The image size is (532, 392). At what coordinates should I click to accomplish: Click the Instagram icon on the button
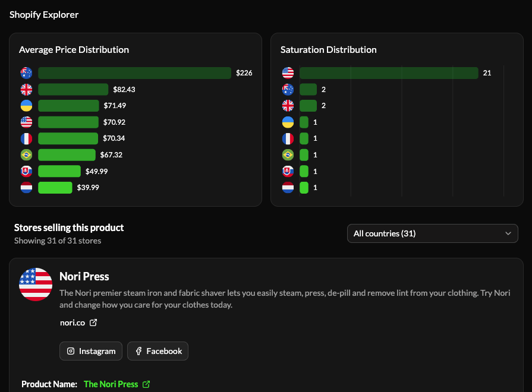pyautogui.click(x=71, y=351)
